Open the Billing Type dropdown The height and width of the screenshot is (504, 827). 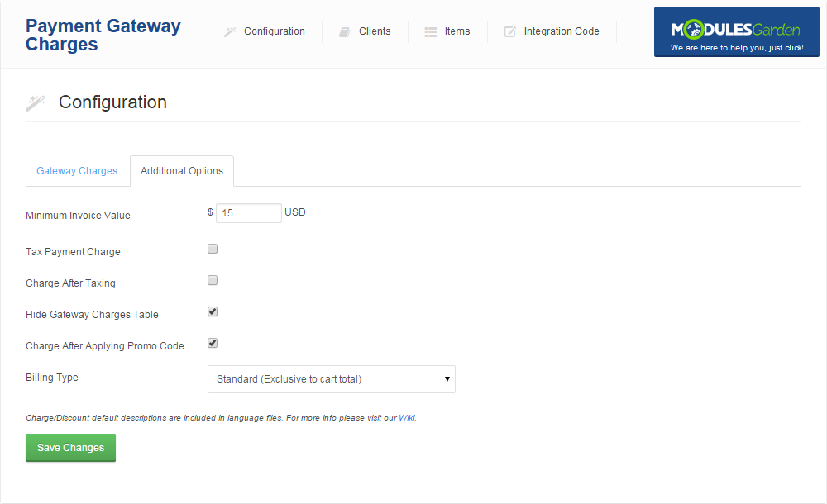(331, 379)
